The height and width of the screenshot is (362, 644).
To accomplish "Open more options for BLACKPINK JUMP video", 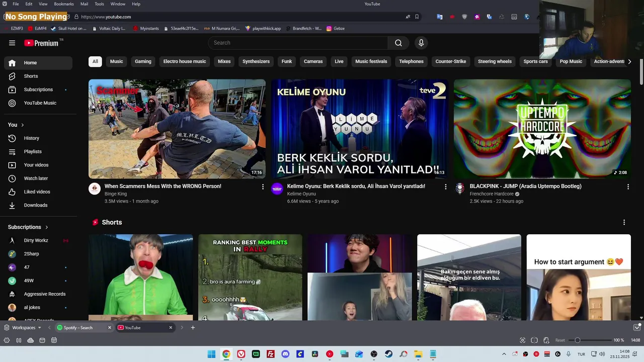I will 628,187.
